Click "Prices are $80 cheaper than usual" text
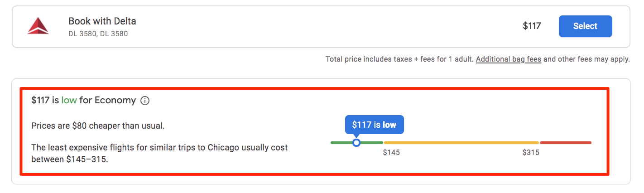Screen dimensions: 644x193 click(98, 125)
